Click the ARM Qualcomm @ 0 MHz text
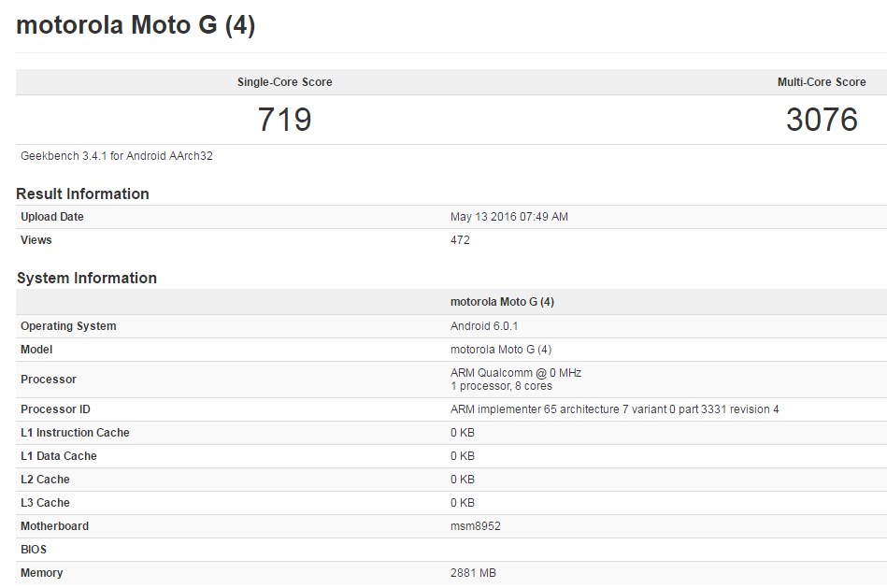887x588 pixels. 516,373
